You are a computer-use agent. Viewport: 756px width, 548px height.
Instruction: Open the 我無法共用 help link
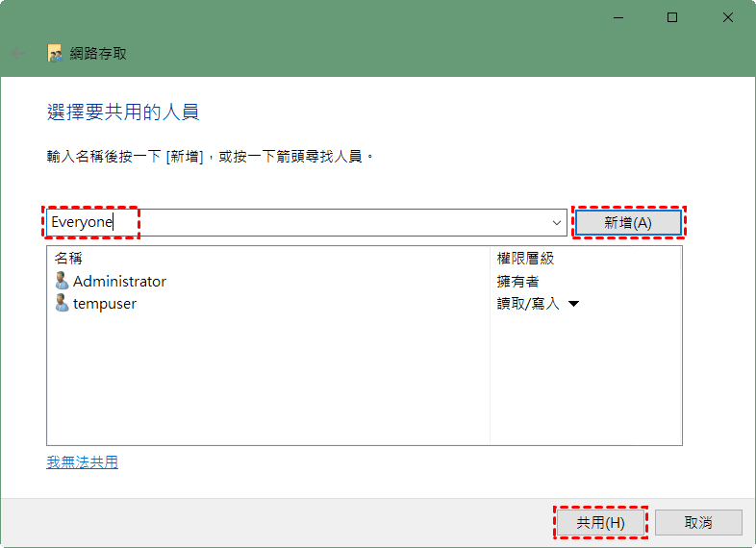point(83,462)
